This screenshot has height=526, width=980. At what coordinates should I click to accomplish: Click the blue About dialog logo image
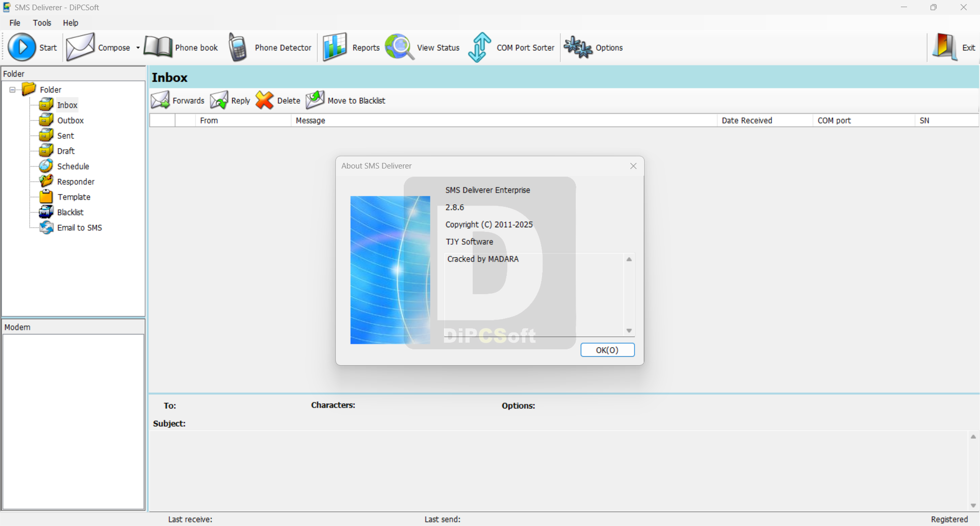tap(390, 270)
